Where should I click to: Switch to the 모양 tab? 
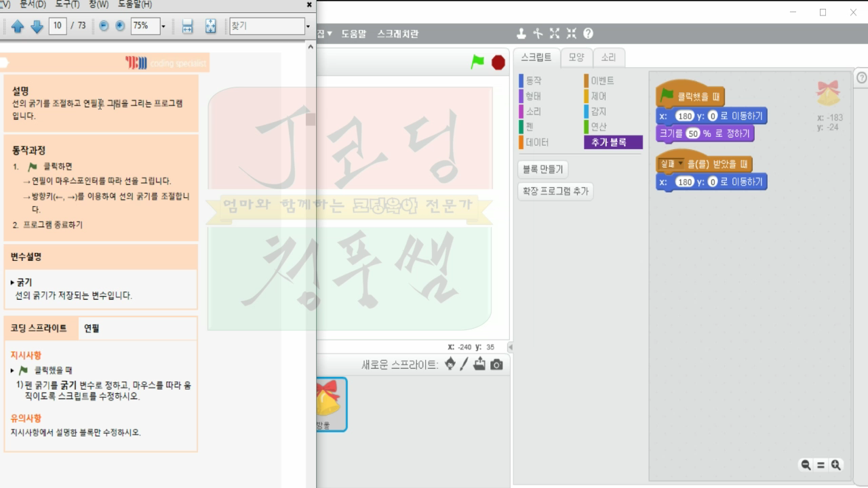coord(576,58)
